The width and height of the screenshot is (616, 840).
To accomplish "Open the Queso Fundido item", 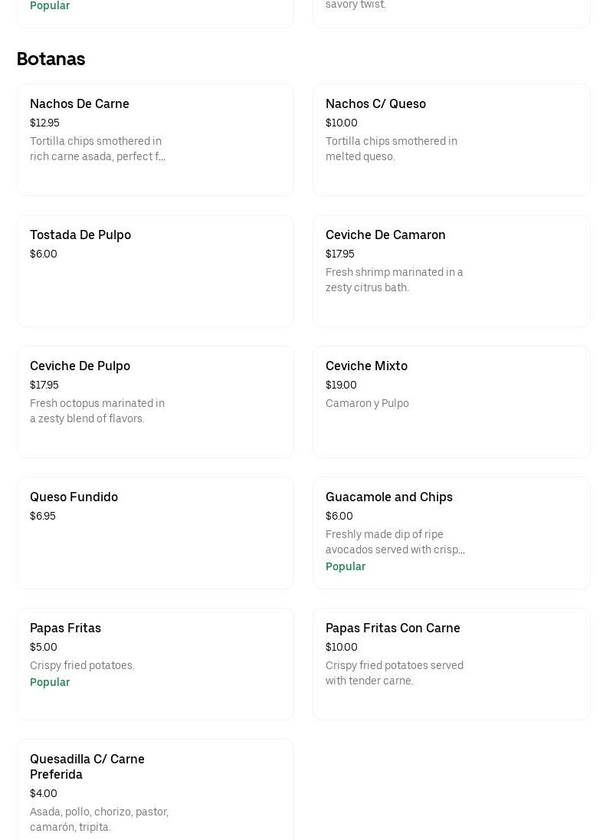I will (74, 497).
